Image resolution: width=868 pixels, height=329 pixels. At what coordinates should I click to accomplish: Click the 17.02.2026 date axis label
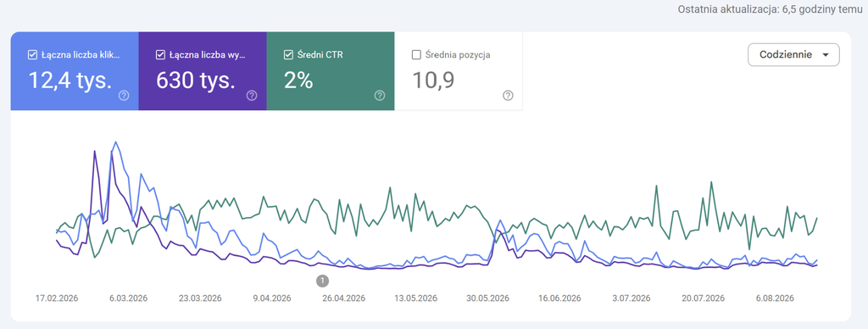coord(57,298)
